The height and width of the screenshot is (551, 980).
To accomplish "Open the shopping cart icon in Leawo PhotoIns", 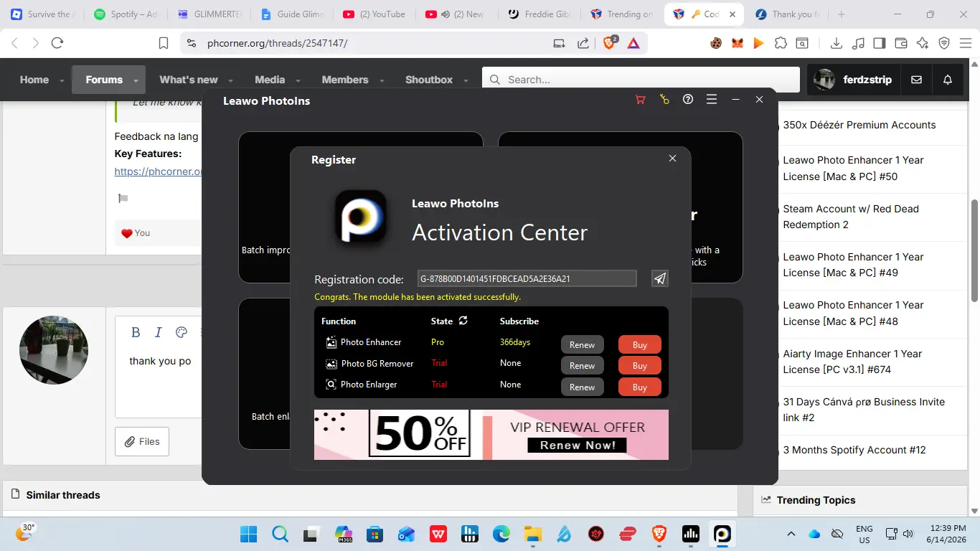I will click(x=641, y=100).
